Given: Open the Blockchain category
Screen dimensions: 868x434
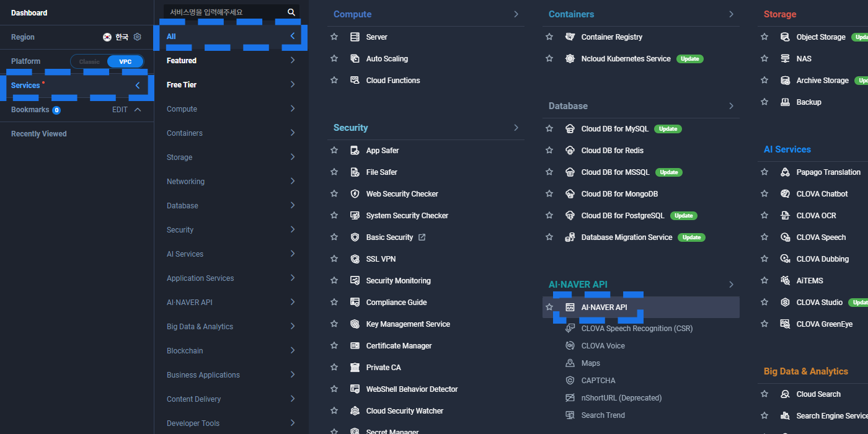Looking at the screenshot, I should click(x=231, y=351).
